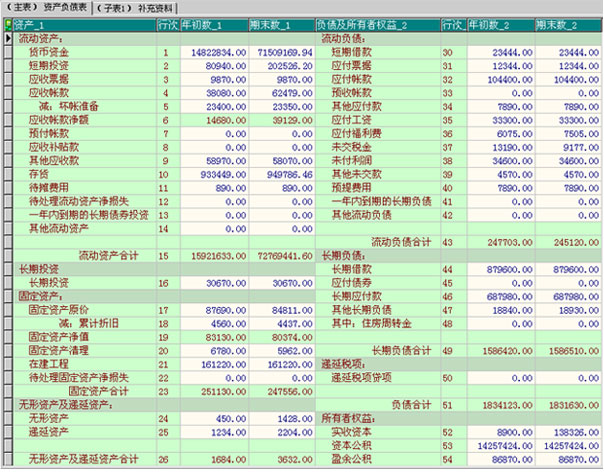Click the 固定资产合计 label
Image resolution: width=604 pixels, height=473 pixels.
coord(98,391)
